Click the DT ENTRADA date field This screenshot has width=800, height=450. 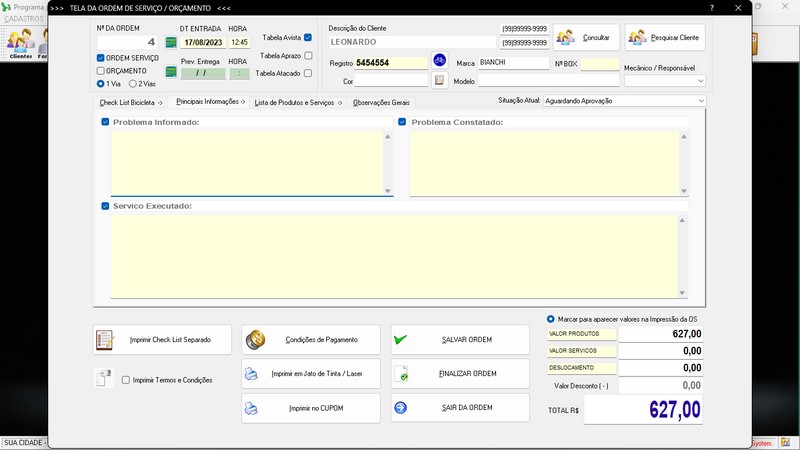[203, 42]
